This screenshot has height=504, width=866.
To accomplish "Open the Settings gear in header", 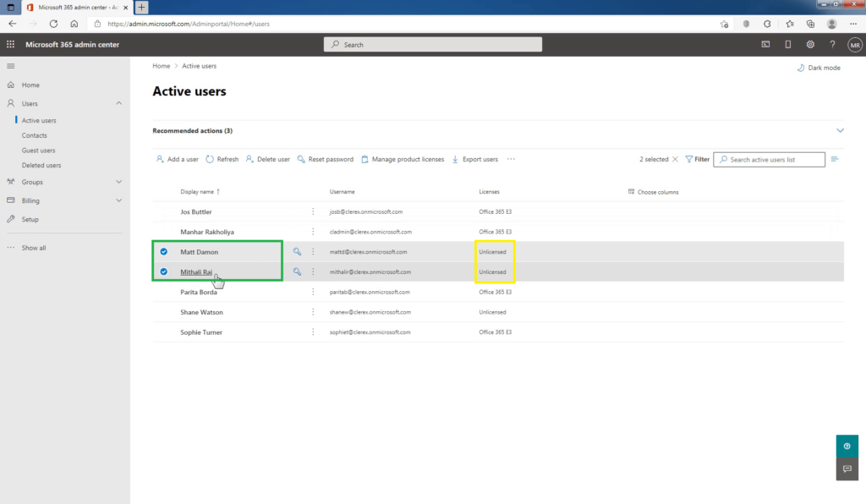I will (x=810, y=44).
